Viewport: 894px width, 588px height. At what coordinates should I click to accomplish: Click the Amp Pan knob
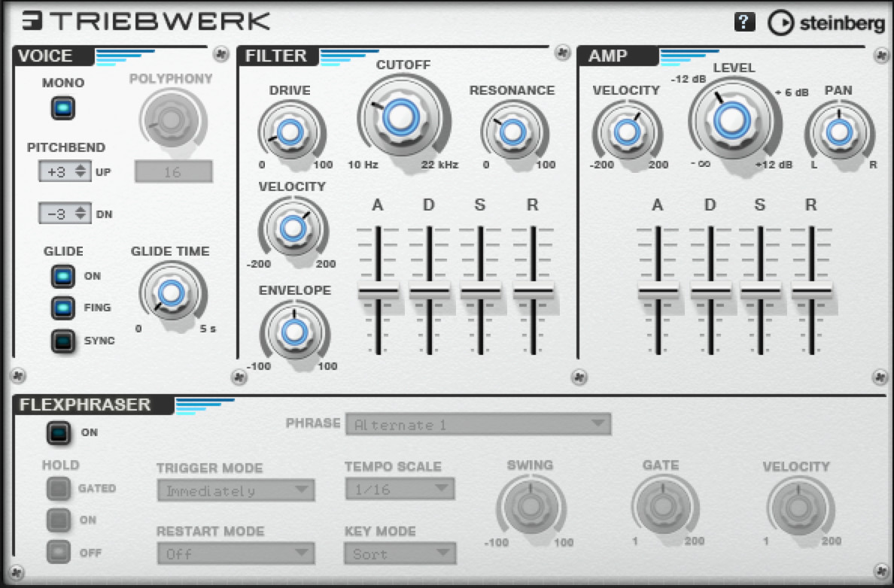point(839,132)
